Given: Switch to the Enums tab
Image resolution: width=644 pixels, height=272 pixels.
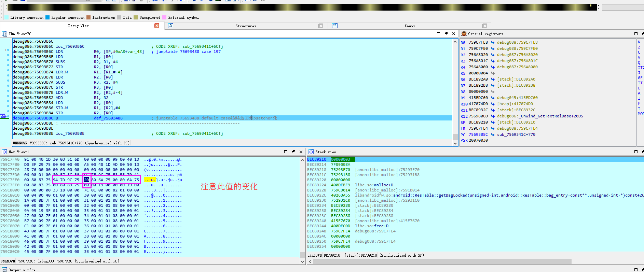Looking at the screenshot, I should (409, 26).
